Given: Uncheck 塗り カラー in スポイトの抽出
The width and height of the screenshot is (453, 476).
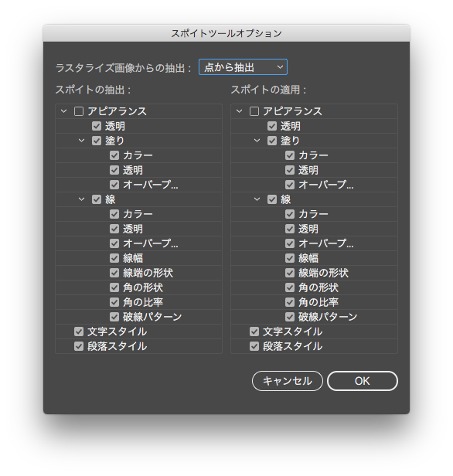Looking at the screenshot, I should [114, 155].
